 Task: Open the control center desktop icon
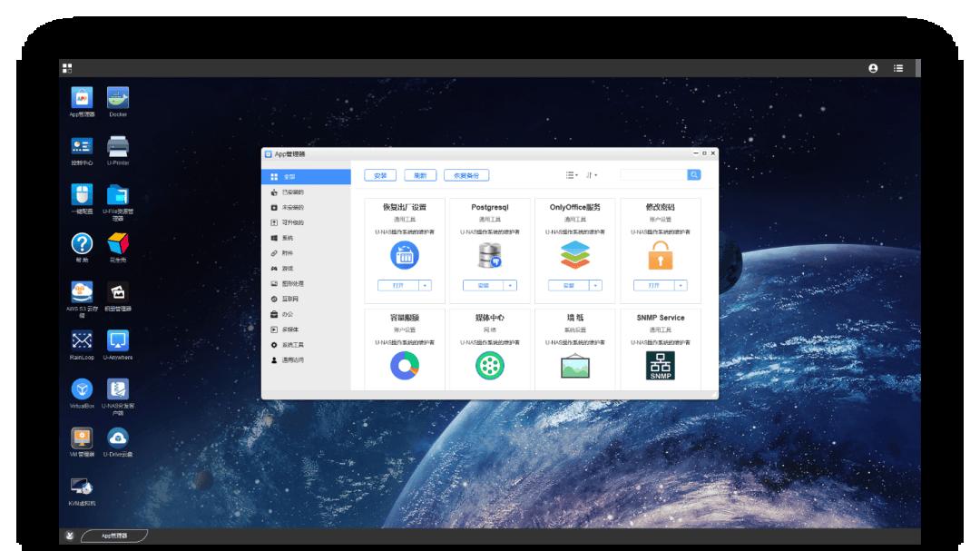[x=82, y=146]
